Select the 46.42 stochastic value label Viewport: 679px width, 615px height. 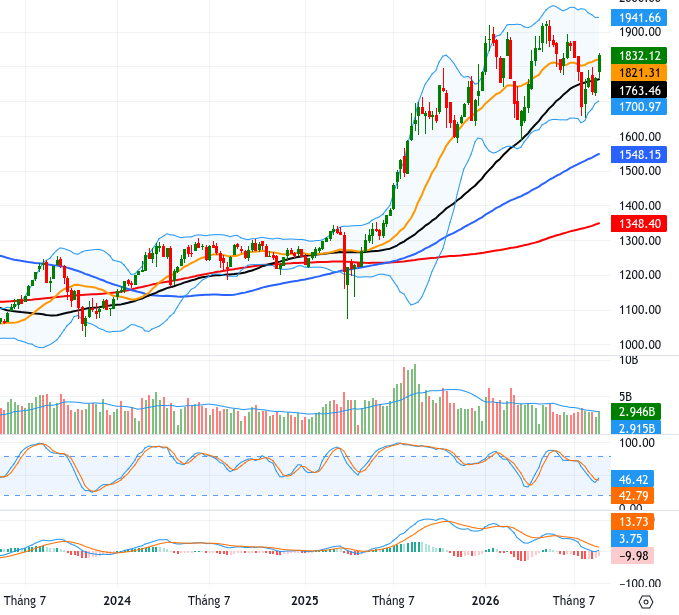632,479
